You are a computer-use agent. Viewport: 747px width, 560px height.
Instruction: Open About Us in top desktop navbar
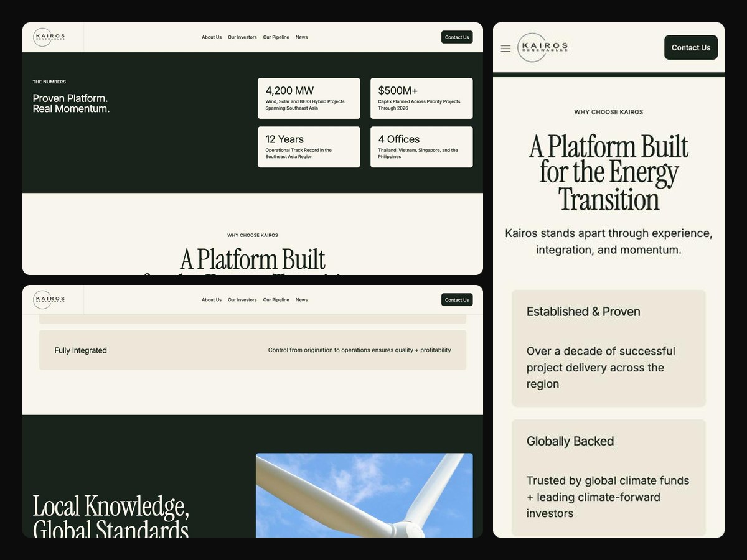coord(212,37)
